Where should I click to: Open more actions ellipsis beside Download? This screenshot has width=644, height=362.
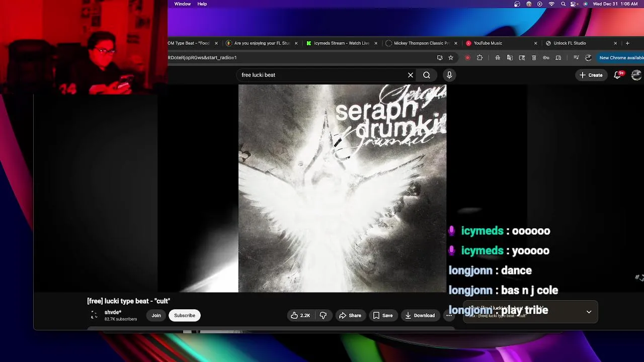click(x=449, y=315)
